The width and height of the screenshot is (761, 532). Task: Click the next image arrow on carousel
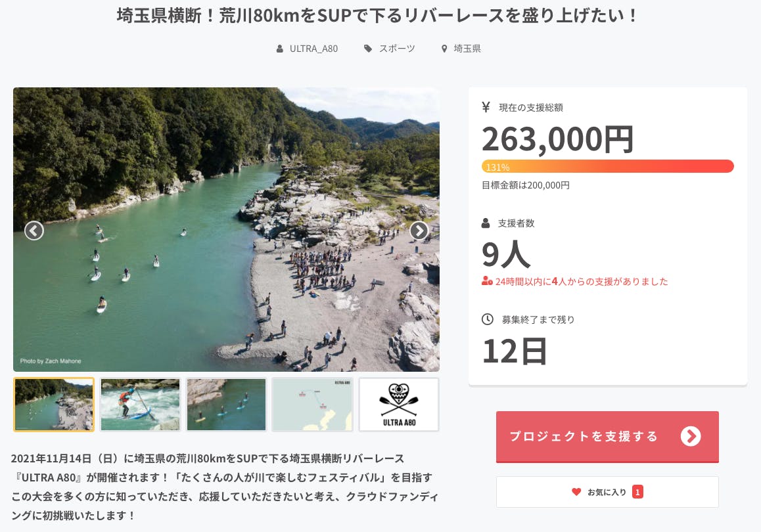point(419,231)
